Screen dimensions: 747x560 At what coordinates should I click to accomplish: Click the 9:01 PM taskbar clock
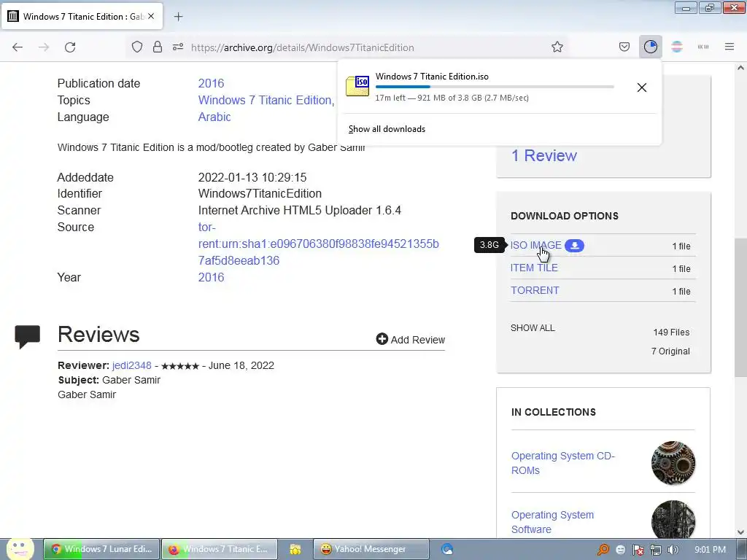pyautogui.click(x=710, y=550)
